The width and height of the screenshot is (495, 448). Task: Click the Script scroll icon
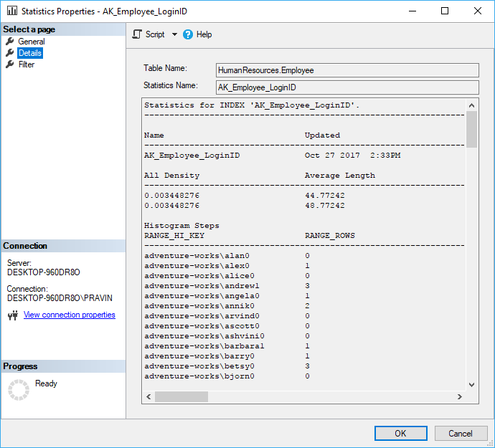(137, 34)
